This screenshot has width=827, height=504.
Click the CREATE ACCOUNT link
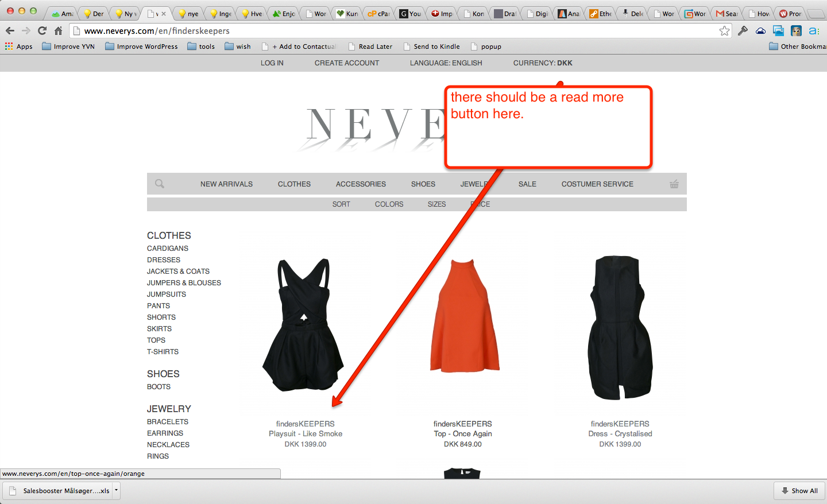coord(347,63)
